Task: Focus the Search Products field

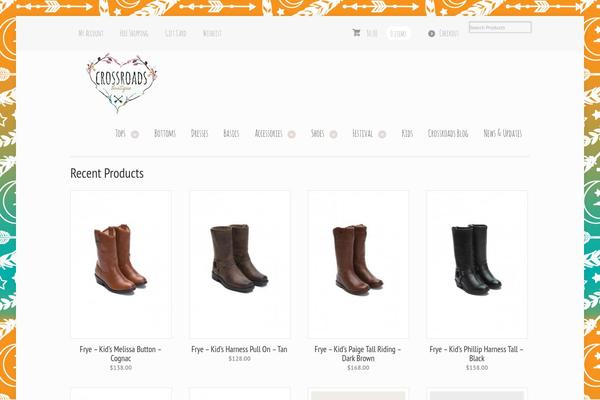Action: pos(500,28)
